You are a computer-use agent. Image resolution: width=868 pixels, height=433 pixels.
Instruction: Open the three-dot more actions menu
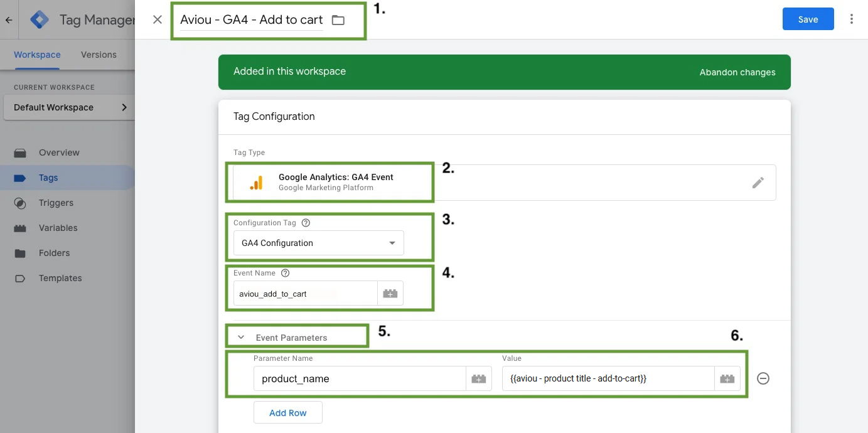(852, 19)
